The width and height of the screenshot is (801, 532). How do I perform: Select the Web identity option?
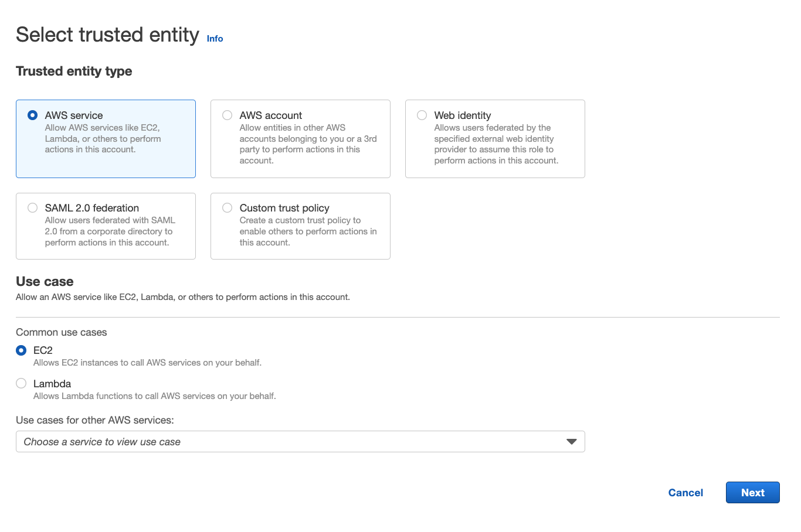[422, 115]
